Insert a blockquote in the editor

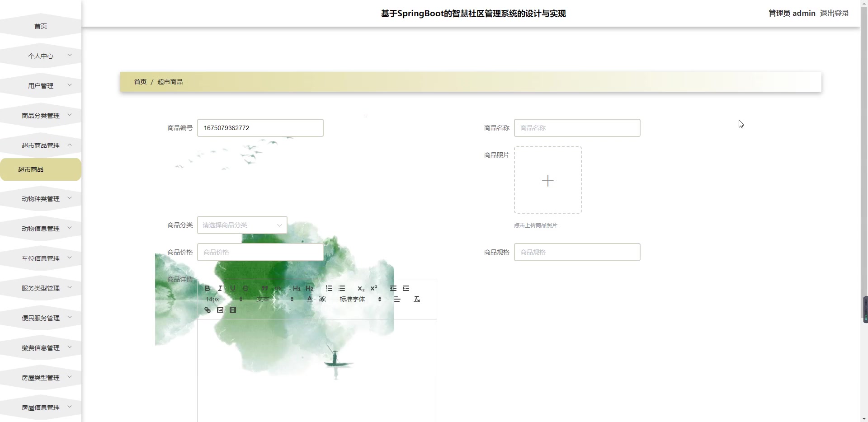[x=265, y=288]
